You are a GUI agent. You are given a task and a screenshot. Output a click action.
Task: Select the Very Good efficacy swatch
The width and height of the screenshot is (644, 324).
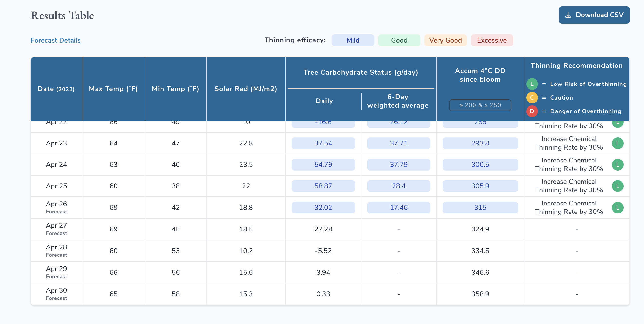click(x=445, y=40)
